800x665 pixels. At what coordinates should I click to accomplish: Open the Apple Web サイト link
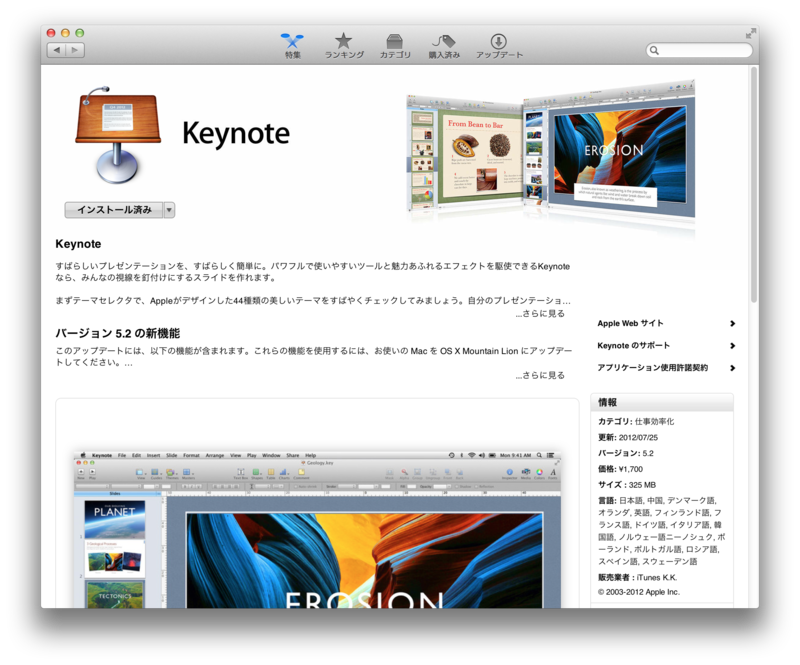(630, 323)
